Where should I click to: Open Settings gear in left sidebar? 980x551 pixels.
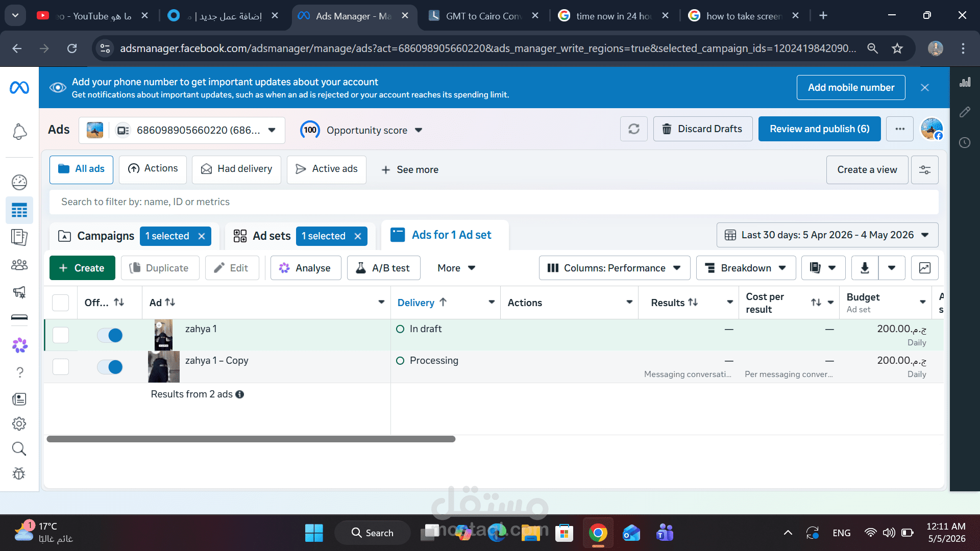point(19,423)
